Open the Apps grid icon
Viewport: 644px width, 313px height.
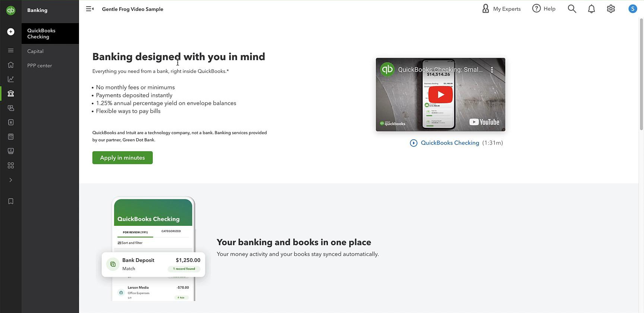(11, 165)
